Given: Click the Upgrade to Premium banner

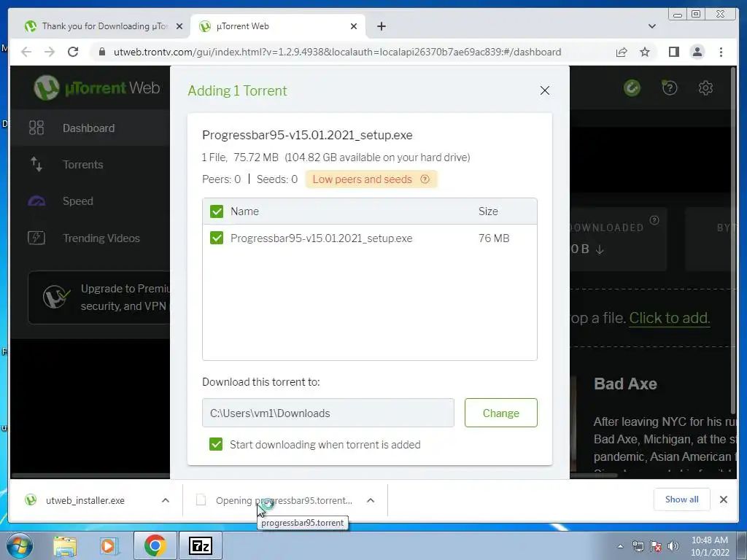Looking at the screenshot, I should (99, 297).
